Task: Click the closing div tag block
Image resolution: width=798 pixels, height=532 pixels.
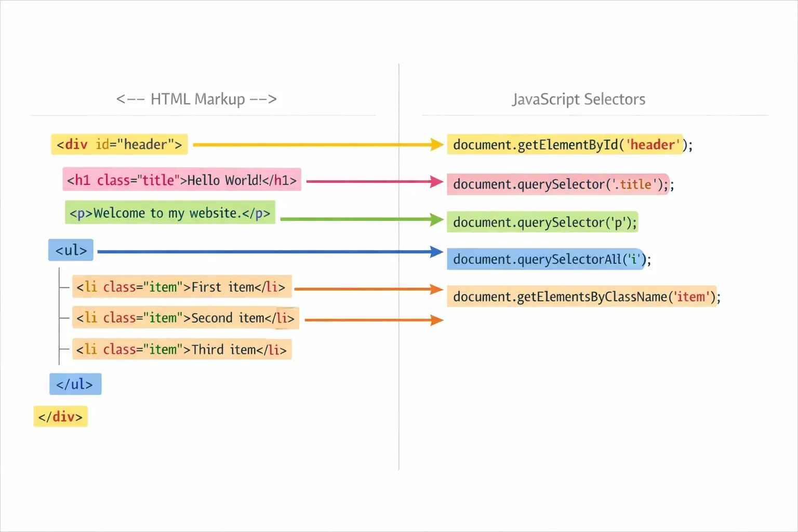Action: coord(60,417)
